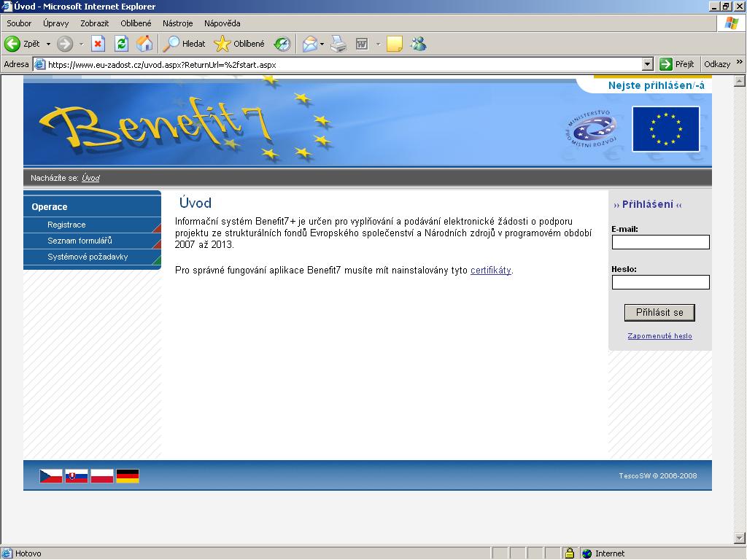This screenshot has width=747, height=560.
Task: Open the Soubor menu
Action: [x=19, y=23]
